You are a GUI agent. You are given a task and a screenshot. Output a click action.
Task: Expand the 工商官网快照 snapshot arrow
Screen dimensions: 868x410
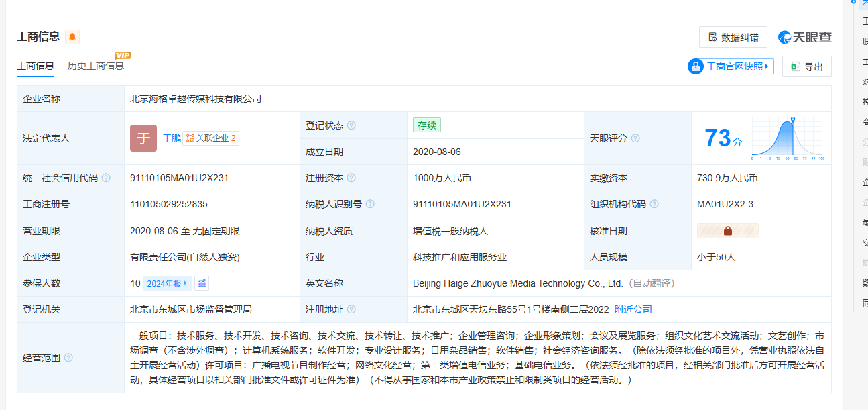(767, 66)
